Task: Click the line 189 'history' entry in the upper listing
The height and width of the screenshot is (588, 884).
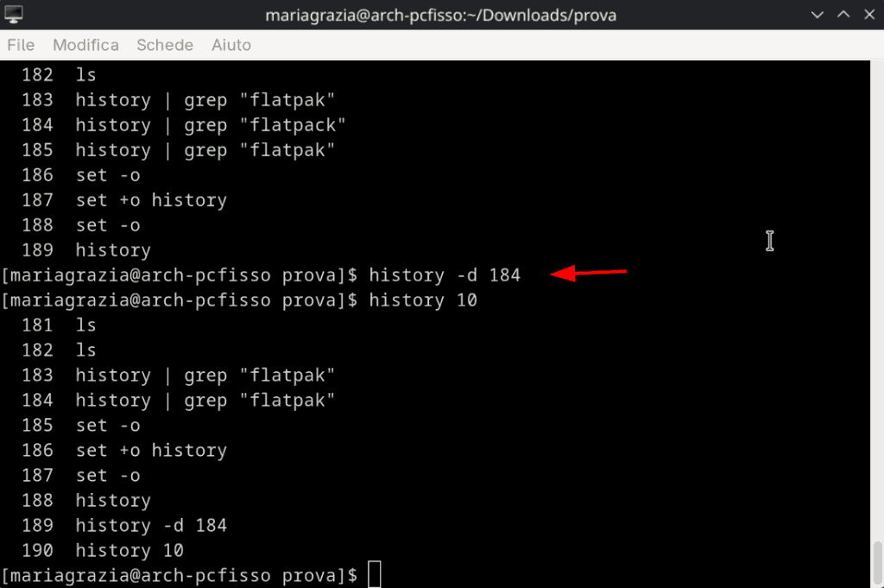Action: coord(86,250)
